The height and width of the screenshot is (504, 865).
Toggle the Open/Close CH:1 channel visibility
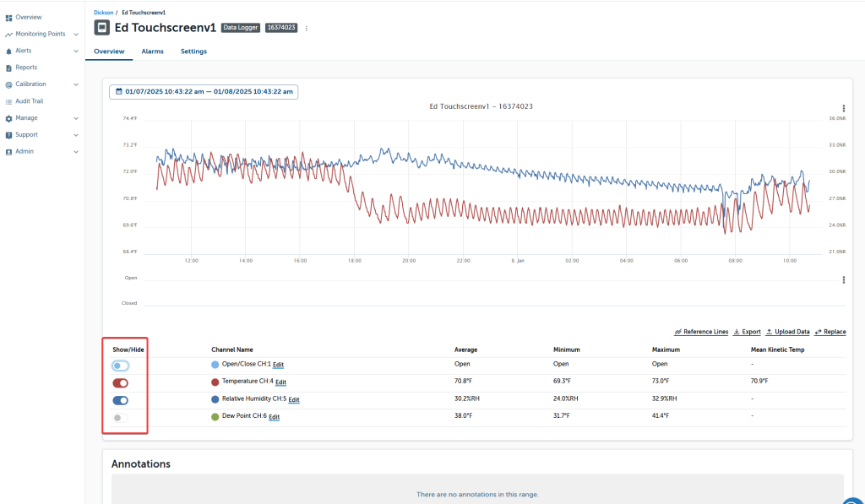click(120, 366)
